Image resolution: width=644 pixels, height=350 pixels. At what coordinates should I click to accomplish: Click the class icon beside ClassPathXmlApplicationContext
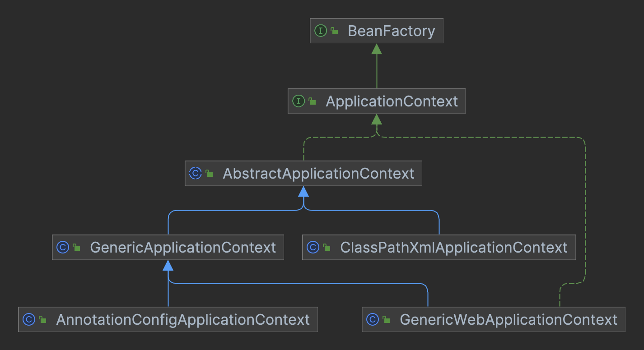[313, 247]
